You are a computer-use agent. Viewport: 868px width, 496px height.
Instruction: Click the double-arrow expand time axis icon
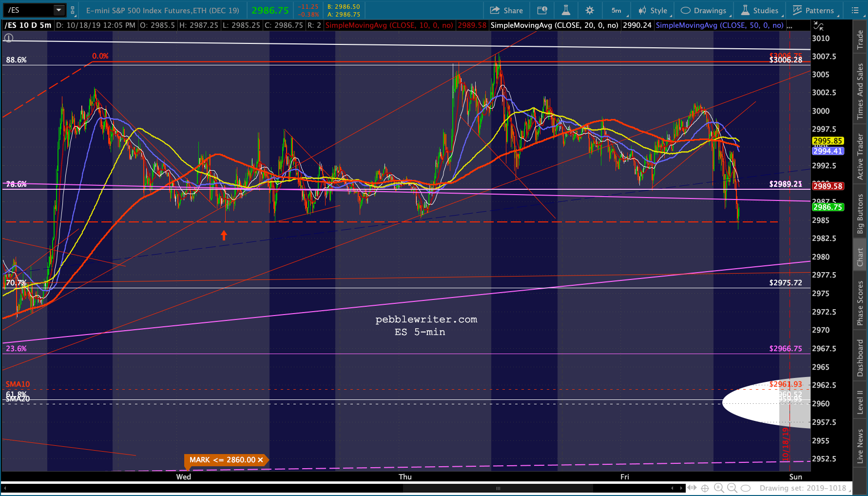click(692, 488)
